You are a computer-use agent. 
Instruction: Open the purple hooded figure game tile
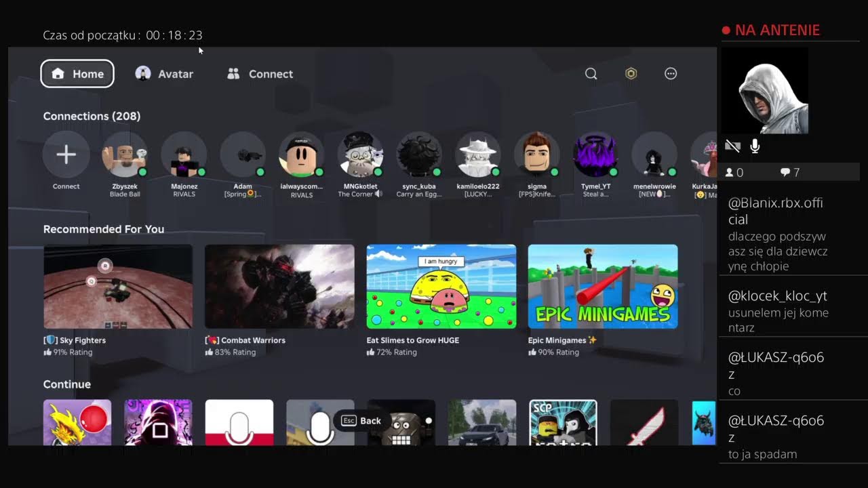(x=158, y=422)
